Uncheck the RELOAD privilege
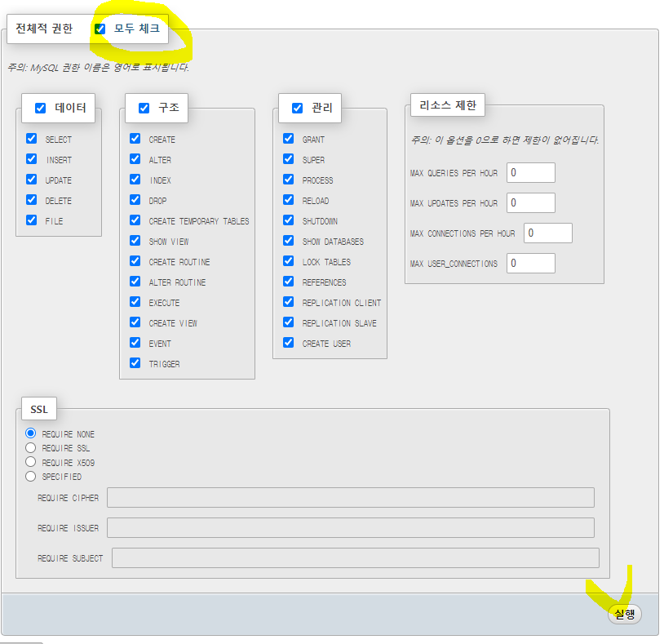Viewport: 664px width, 644px height. 289,199
